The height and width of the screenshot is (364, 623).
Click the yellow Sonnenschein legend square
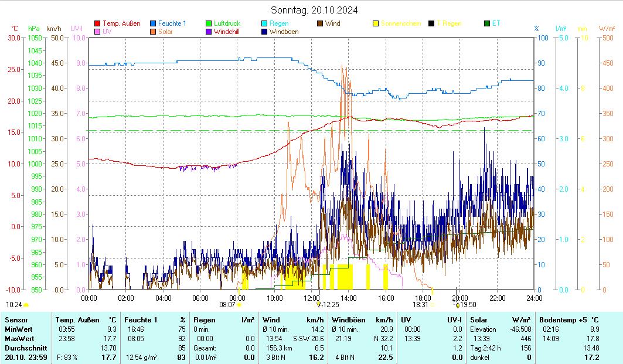[376, 23]
